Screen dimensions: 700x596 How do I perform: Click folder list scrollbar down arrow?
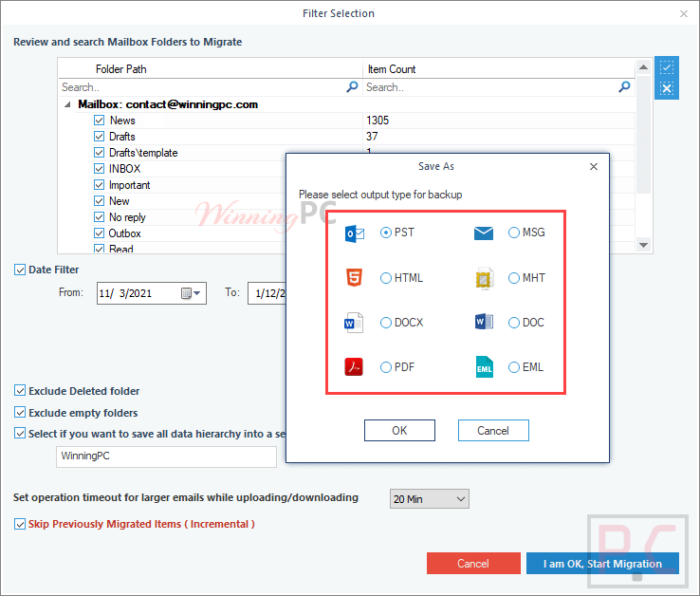pyautogui.click(x=643, y=245)
